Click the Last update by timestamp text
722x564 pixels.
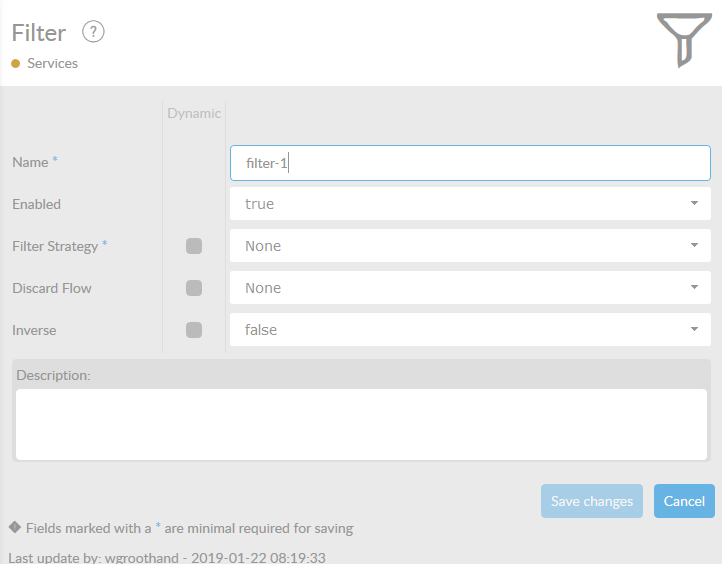(167, 557)
